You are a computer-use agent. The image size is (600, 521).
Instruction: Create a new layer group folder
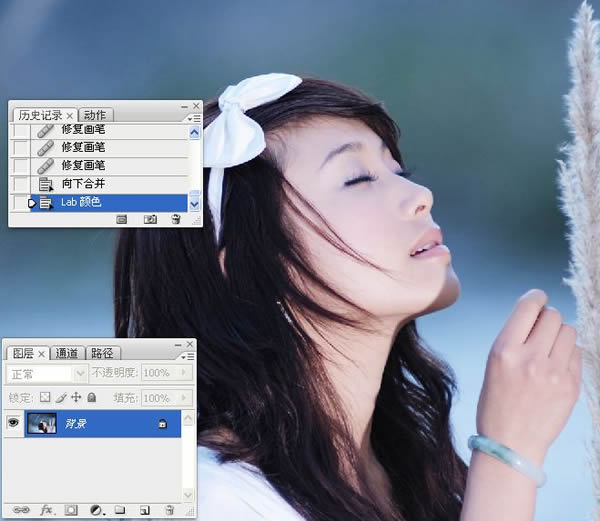pos(120,510)
